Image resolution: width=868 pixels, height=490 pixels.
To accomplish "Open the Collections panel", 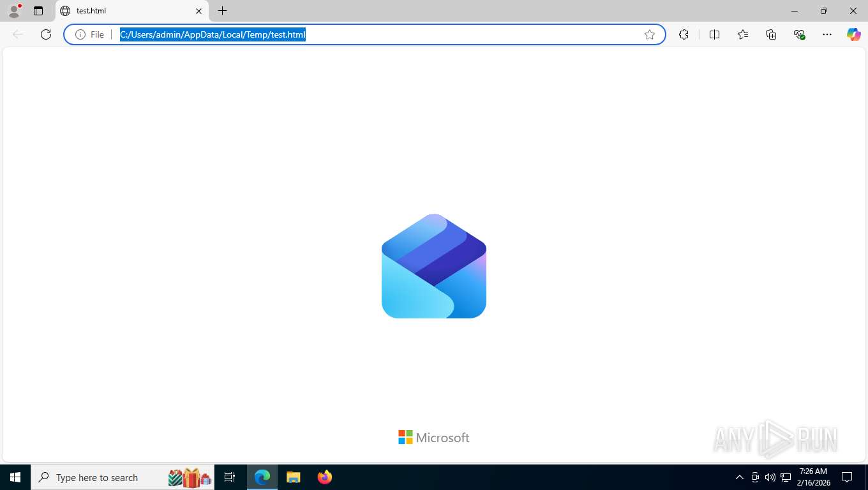I will [x=771, y=34].
